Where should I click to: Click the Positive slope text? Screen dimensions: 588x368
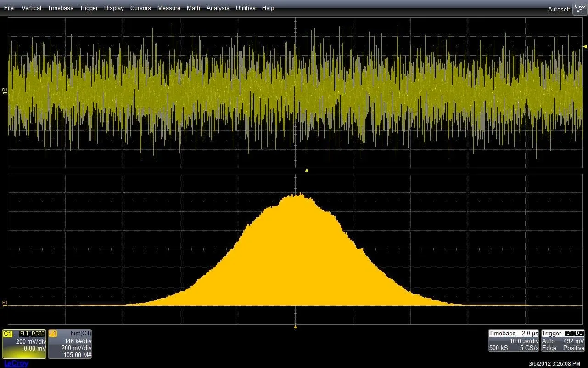coord(573,348)
